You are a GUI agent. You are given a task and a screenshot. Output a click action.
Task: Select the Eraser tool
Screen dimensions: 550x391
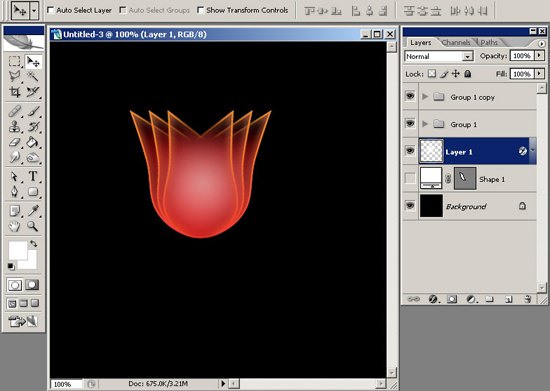15,142
